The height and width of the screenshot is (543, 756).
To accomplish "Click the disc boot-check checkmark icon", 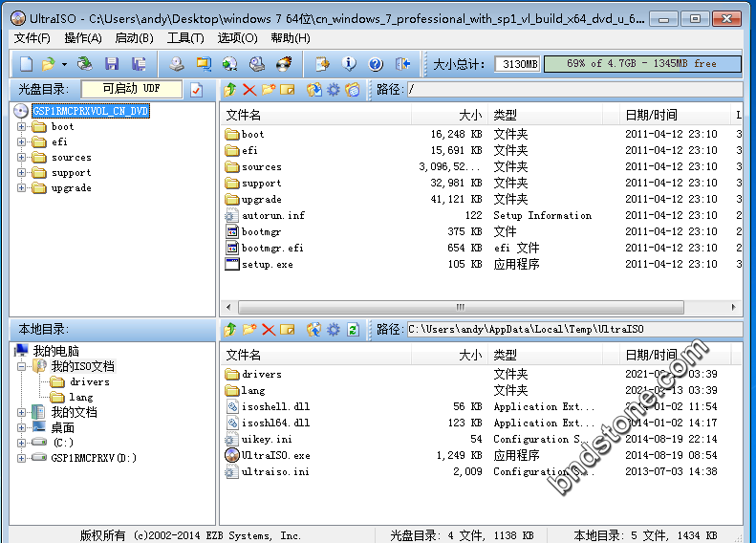I will [196, 90].
